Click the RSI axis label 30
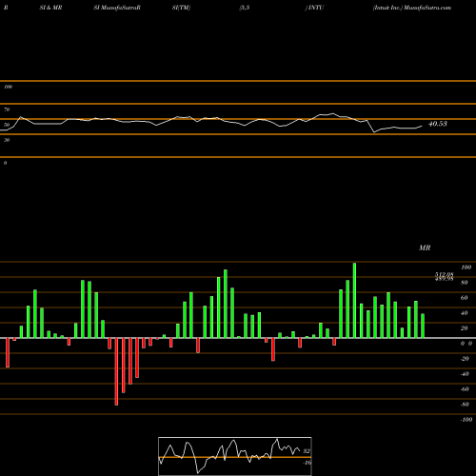This screenshot has height=476, width=476. pyautogui.click(x=7, y=140)
